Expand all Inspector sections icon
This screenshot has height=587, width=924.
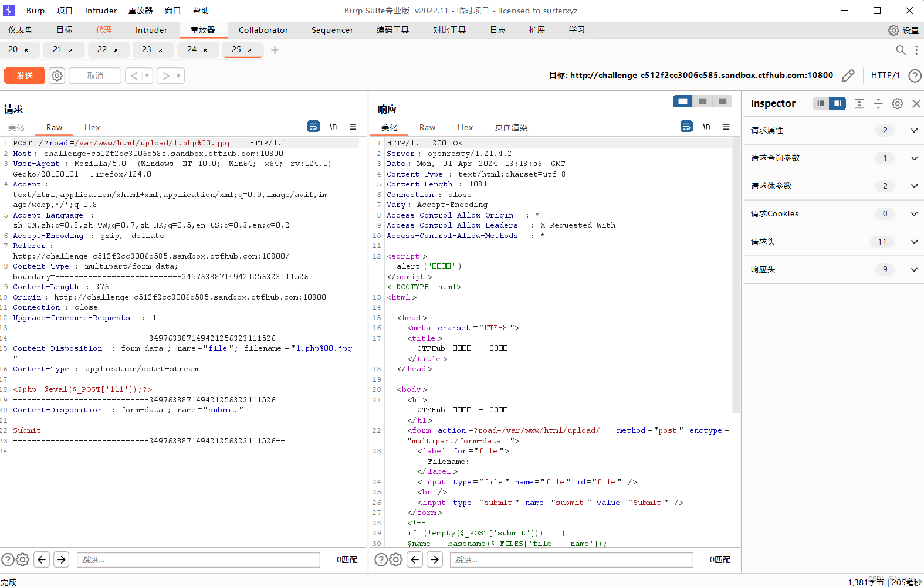click(x=859, y=103)
